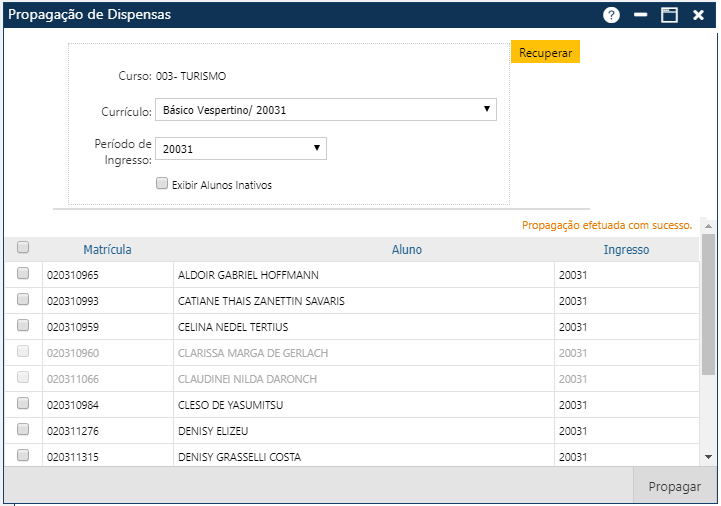Close the Propagação de Dispensas dialog
The height and width of the screenshot is (506, 721).
point(698,15)
